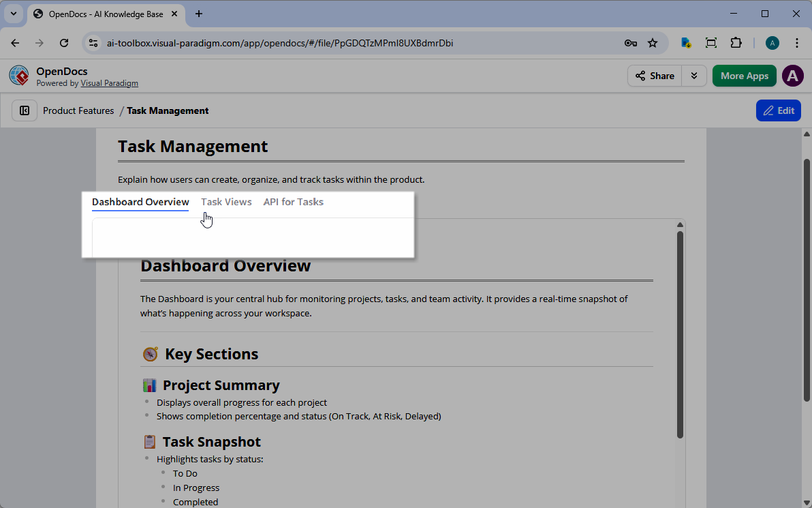Click the OpenDocs logo
Screen dimensions: 812x508
(x=18, y=75)
